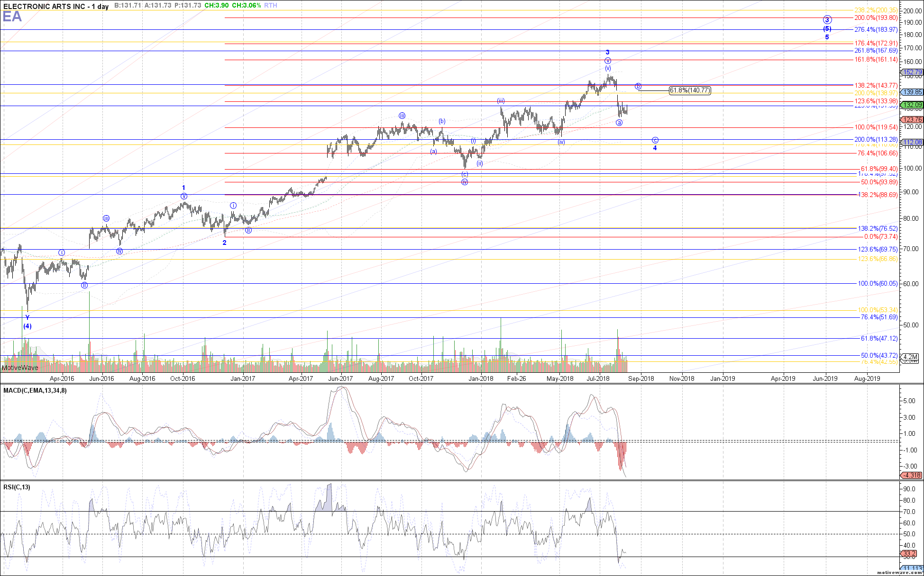Select the red 123.76 price tag
This screenshot has height=576, width=924.
click(912, 120)
